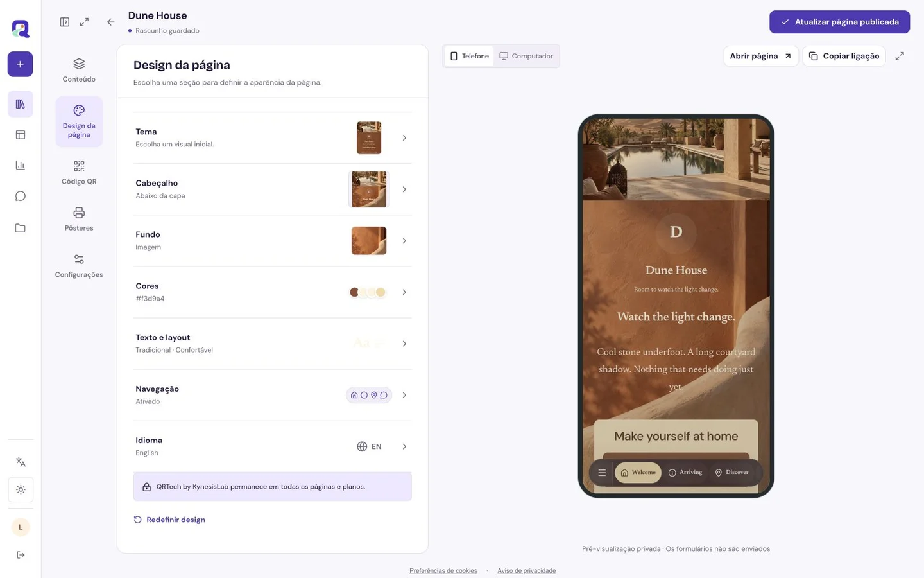Open the Conteúdo tab
This screenshot has width=924, height=578.
(79, 71)
